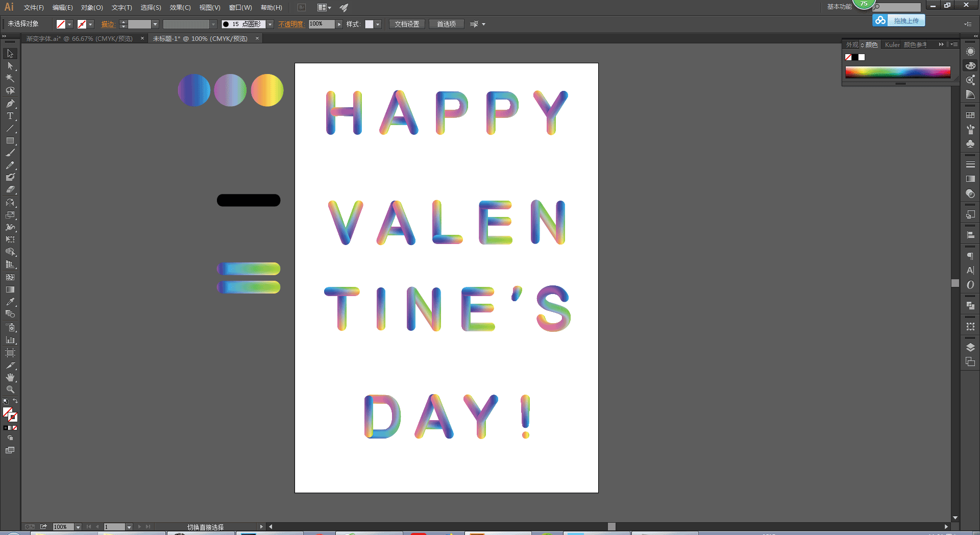This screenshot has width=980, height=535.
Task: Open the Appearance panel dock icon
Action: [x=970, y=52]
